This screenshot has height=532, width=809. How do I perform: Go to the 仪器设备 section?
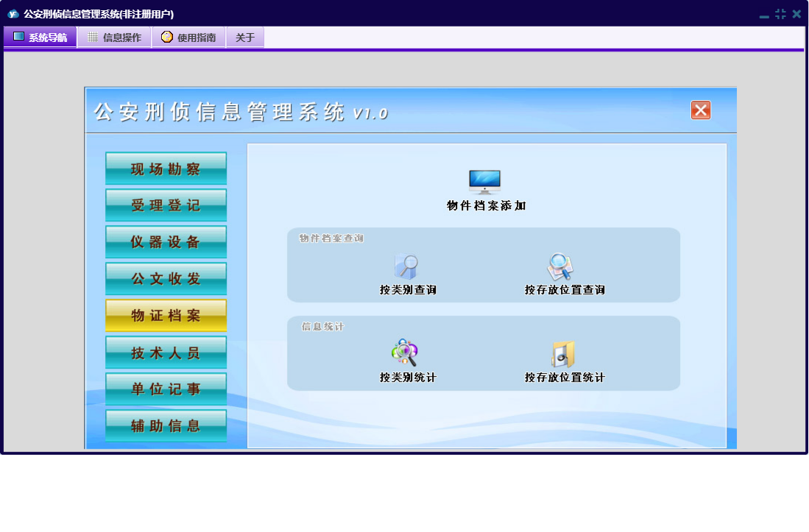[x=166, y=242]
